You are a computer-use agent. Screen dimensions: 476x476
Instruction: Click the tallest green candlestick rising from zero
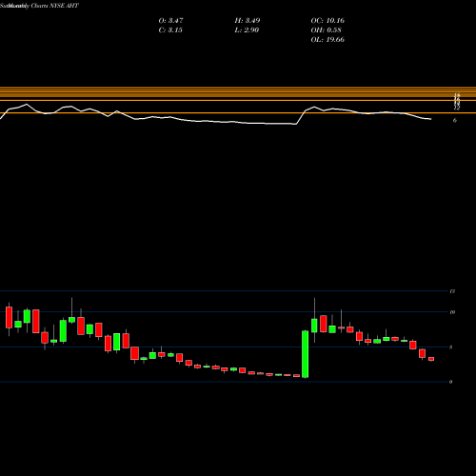click(305, 354)
